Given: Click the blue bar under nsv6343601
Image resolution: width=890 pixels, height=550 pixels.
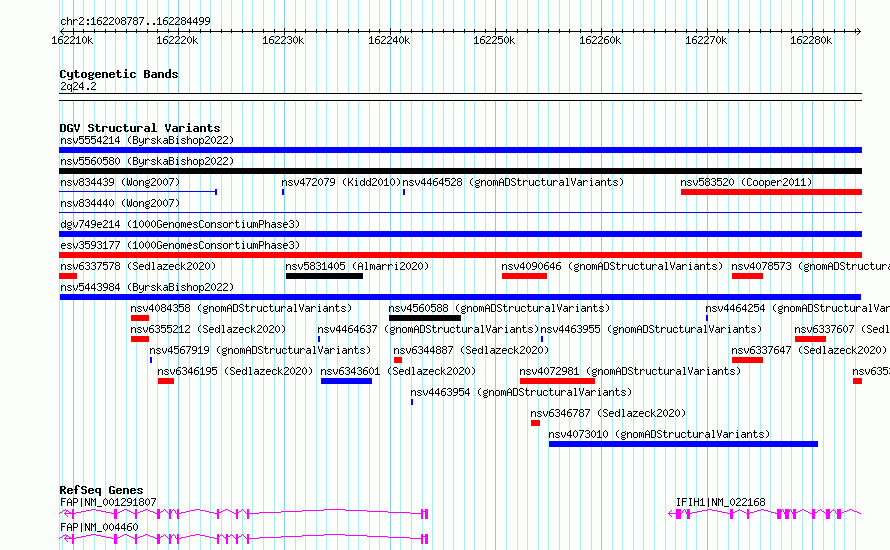Looking at the screenshot, I should coord(346,381).
